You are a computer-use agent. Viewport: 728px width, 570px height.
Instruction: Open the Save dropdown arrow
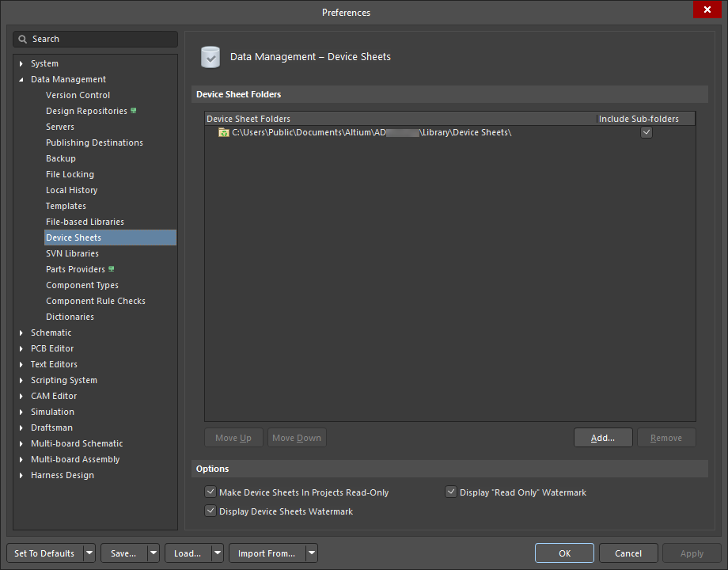tap(154, 553)
